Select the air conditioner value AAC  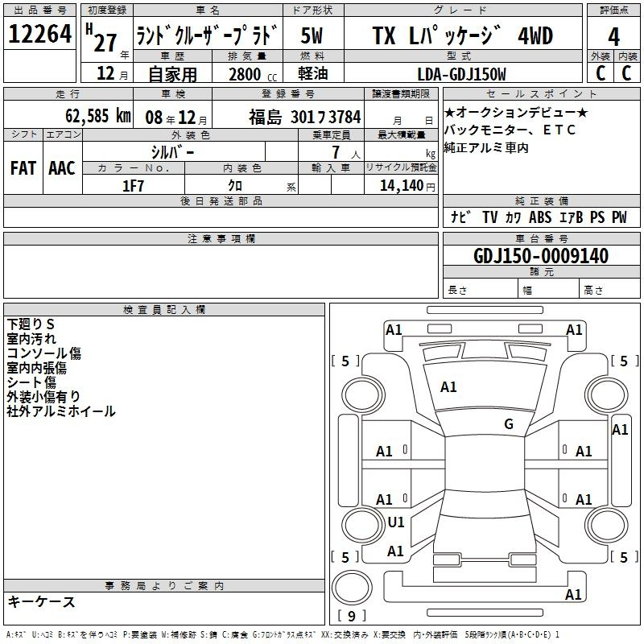pyautogui.click(x=62, y=168)
